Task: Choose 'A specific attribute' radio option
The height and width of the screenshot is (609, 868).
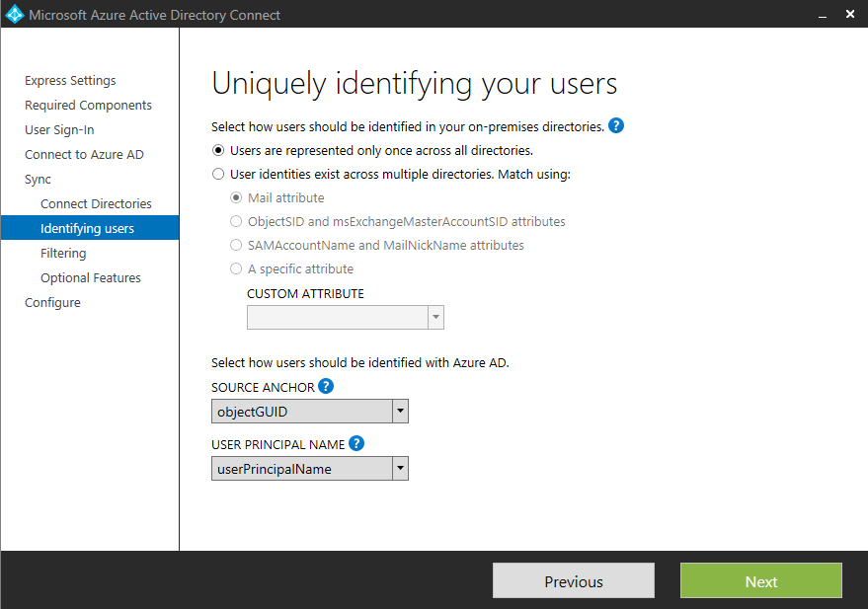Action: coord(236,269)
